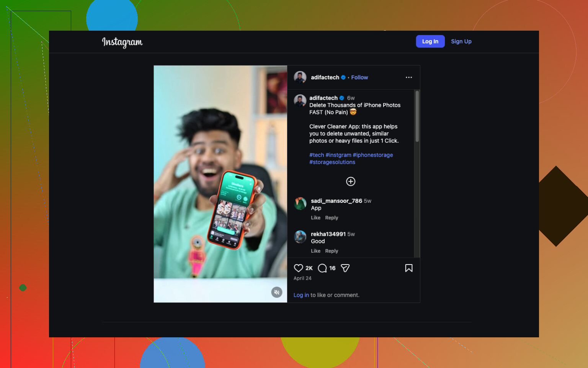Viewport: 588px width, 368px height.
Task: Click the caption text 'Delete Thousands of iPhone Photos'
Action: click(x=355, y=105)
